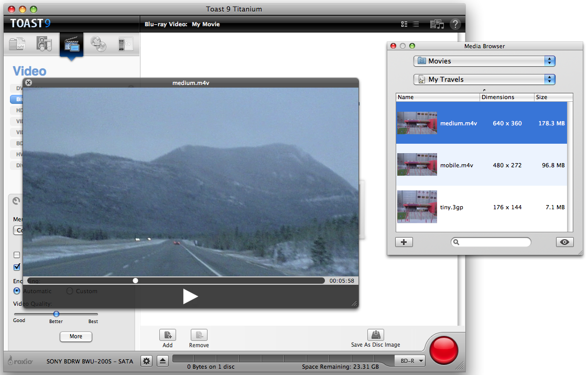Open the Convert project tab icon
The width and height of the screenshot is (588, 375).
pyautogui.click(x=125, y=44)
